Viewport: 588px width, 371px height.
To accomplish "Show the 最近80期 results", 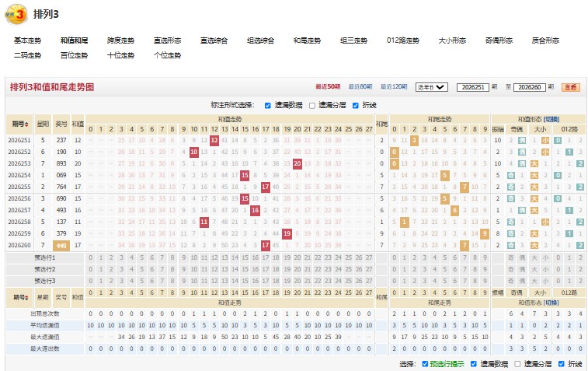I will tap(360, 87).
